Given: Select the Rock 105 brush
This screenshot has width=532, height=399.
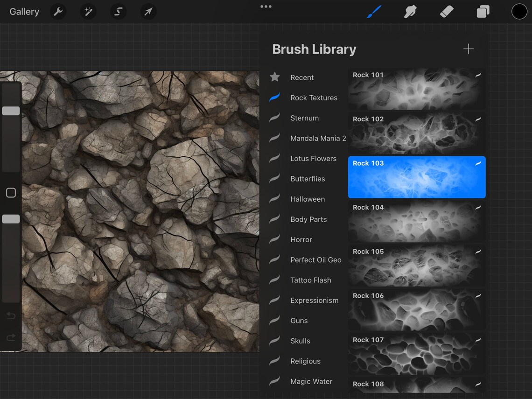Looking at the screenshot, I should tap(417, 266).
